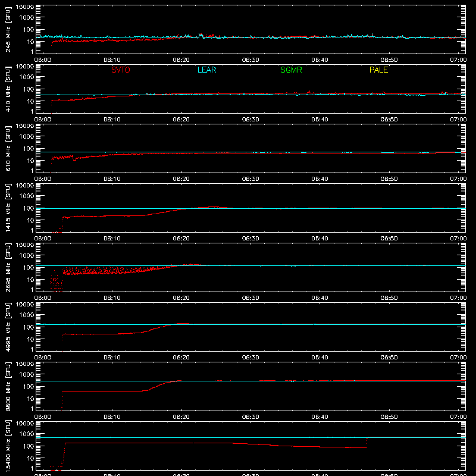The width and height of the screenshot is (476, 476).
Task: Click the 1000 tick on the 410 MHz axis
Action: pos(27,77)
